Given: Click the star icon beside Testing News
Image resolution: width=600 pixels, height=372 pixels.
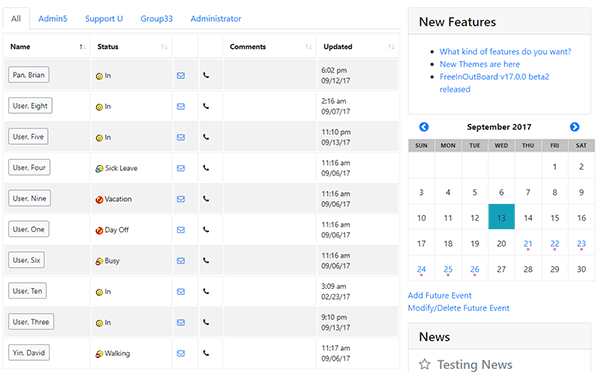Looking at the screenshot, I should point(424,364).
